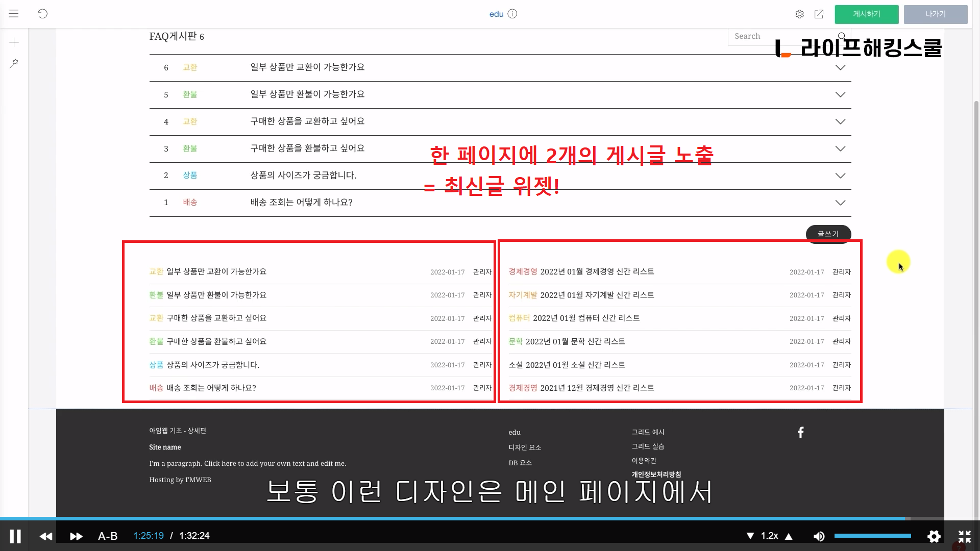The height and width of the screenshot is (551, 980).
Task: Open 그리드 예시 footer menu item
Action: (x=648, y=432)
